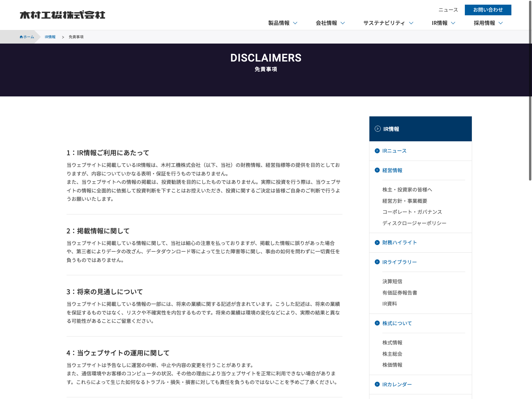The width and height of the screenshot is (532, 399).
Task: Open ディスクロージャーポリシー in the sidebar
Action: (414, 223)
